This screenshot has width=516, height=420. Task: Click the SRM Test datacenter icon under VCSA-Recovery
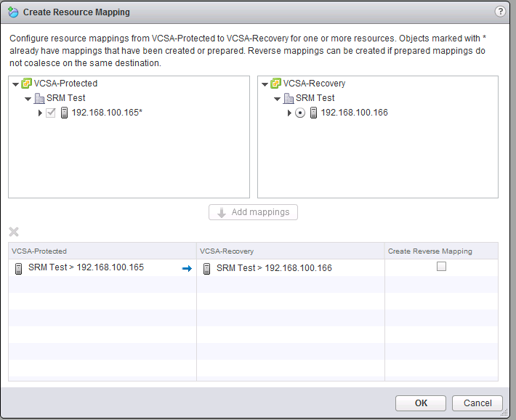(x=289, y=98)
